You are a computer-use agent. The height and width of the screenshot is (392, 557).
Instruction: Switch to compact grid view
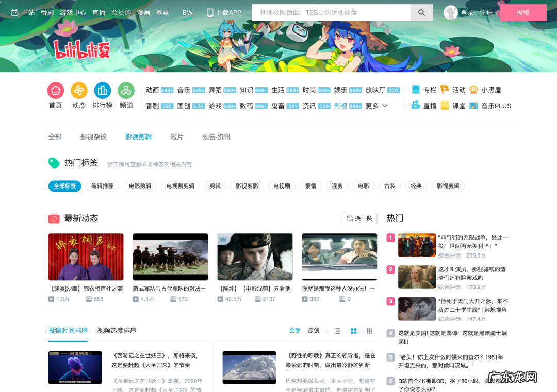point(369,331)
